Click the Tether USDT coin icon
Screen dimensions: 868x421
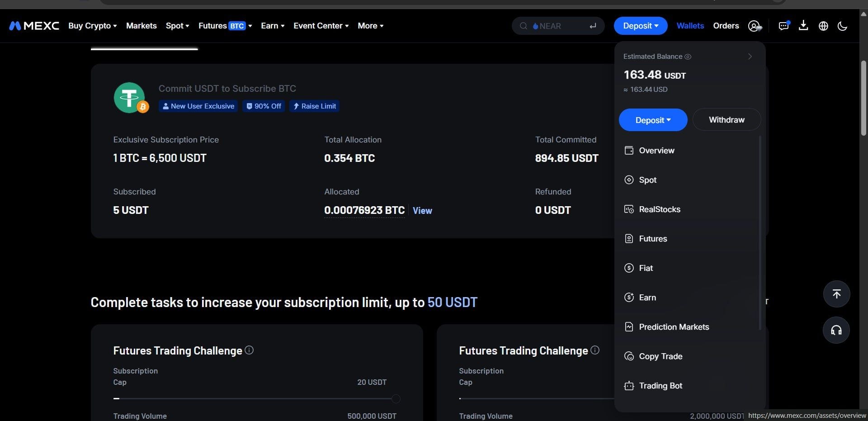tap(129, 98)
